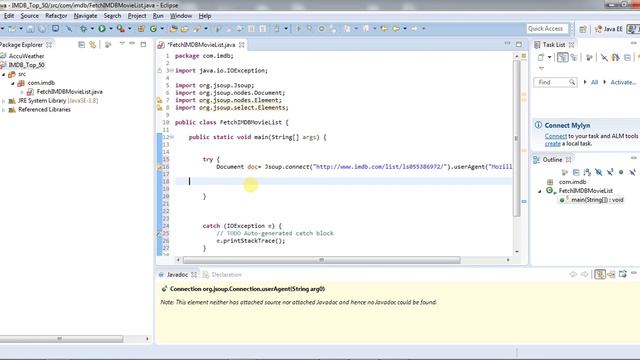Click the Run Last Tool external tools icon
This screenshot has width=640, height=360.
click(x=120, y=29)
